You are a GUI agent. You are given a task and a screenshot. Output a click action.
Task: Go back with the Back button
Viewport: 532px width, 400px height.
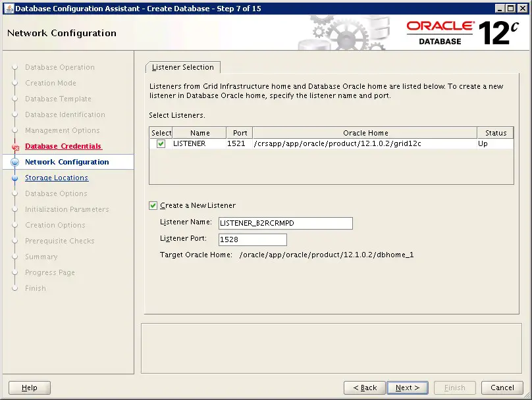[x=365, y=387]
